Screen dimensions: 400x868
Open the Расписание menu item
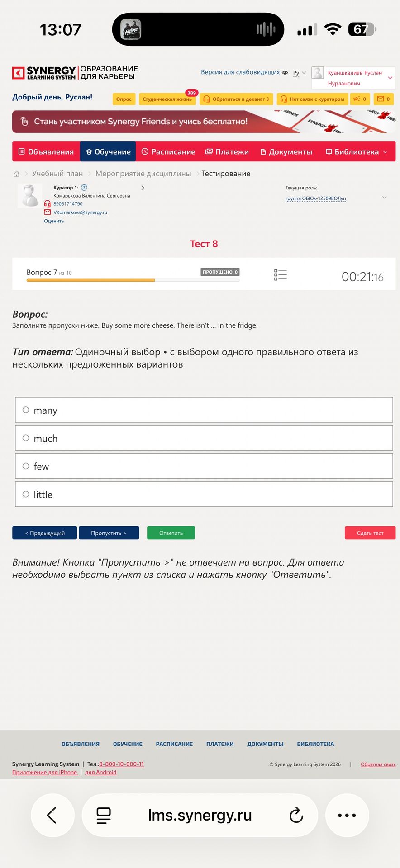(168, 151)
